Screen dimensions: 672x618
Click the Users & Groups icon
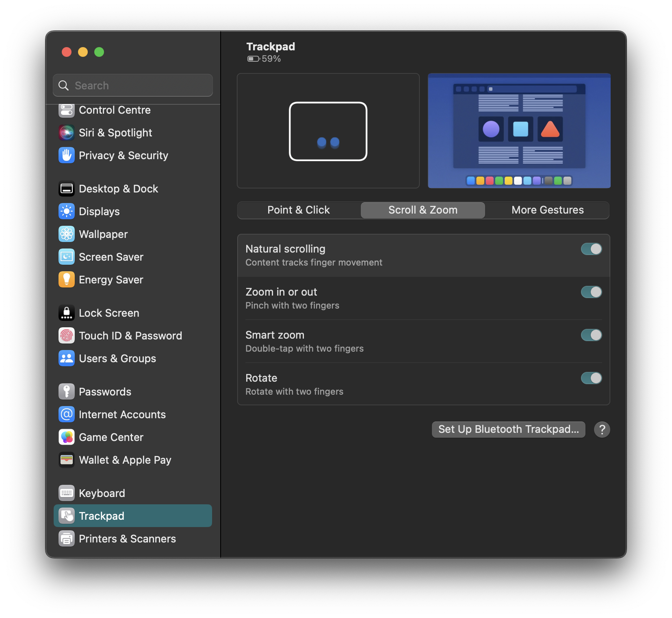(x=67, y=359)
